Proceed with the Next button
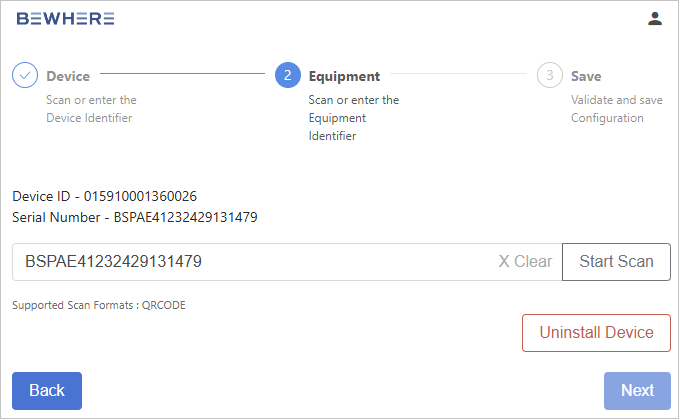679x419 pixels. [637, 391]
